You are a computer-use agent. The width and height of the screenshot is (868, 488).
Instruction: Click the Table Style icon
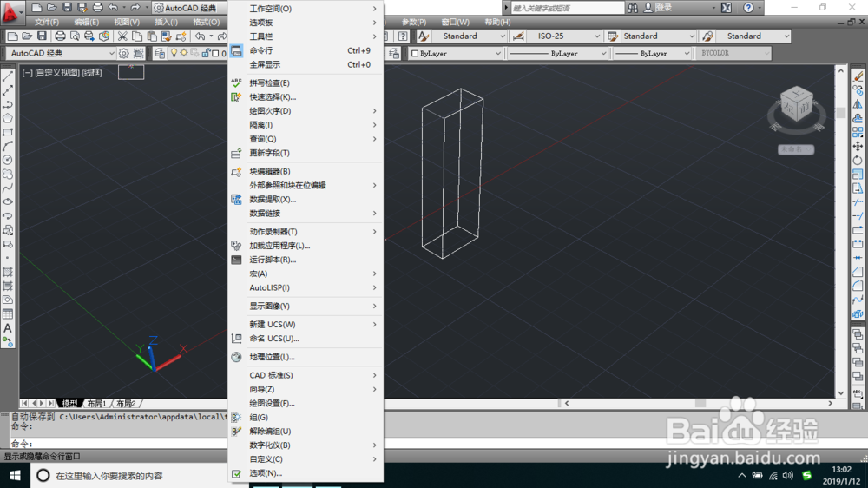(x=613, y=36)
